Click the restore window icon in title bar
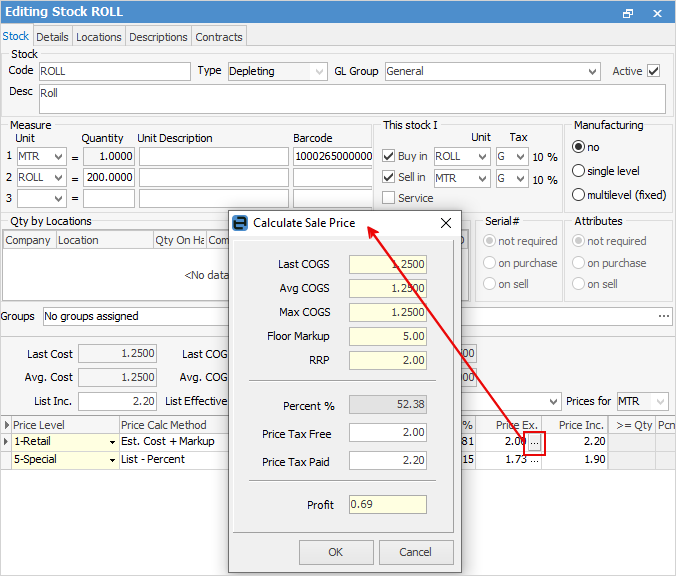 [x=628, y=13]
